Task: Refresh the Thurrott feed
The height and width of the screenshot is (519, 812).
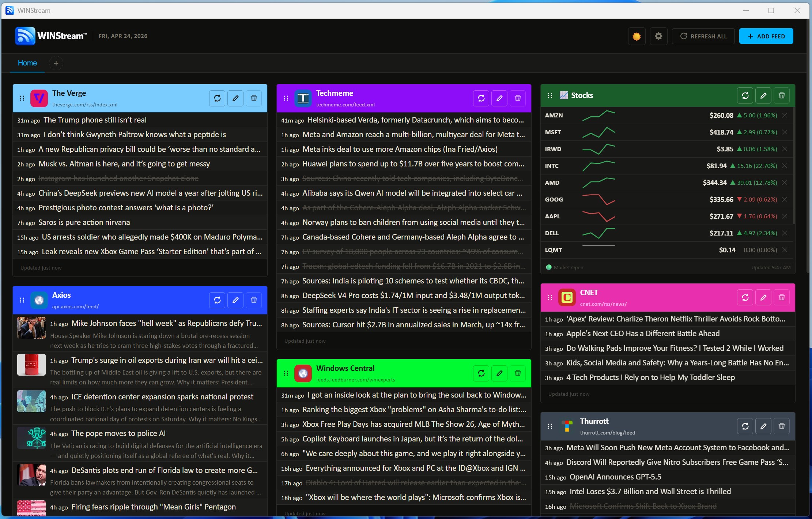Action: click(x=745, y=426)
